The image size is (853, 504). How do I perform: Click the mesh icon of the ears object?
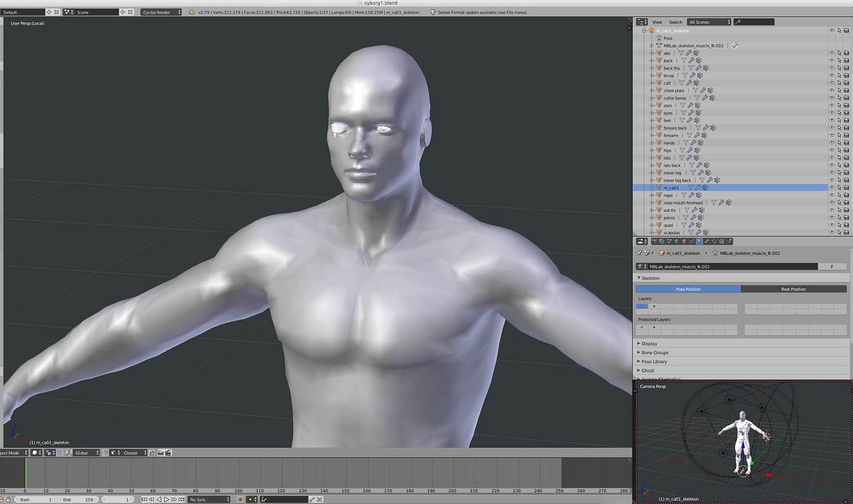click(659, 105)
